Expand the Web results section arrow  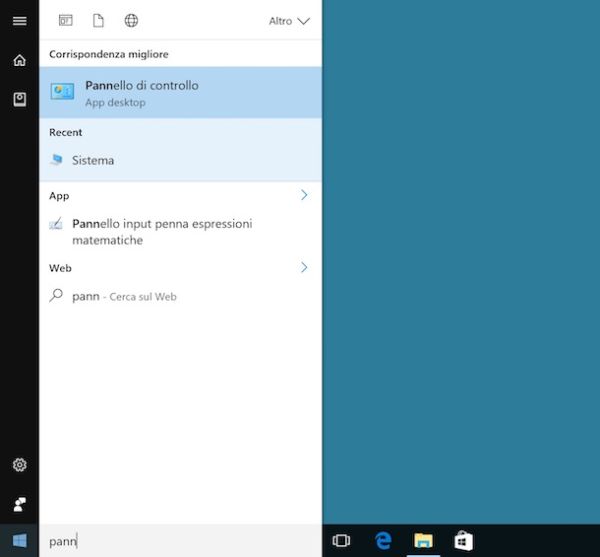304,267
